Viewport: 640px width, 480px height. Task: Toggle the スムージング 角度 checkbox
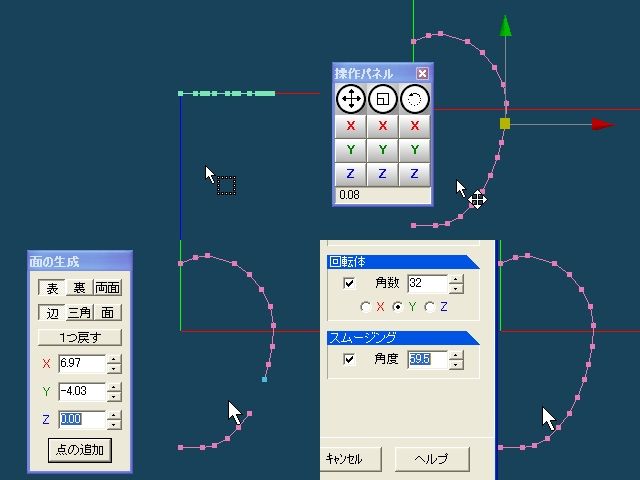pyautogui.click(x=349, y=359)
